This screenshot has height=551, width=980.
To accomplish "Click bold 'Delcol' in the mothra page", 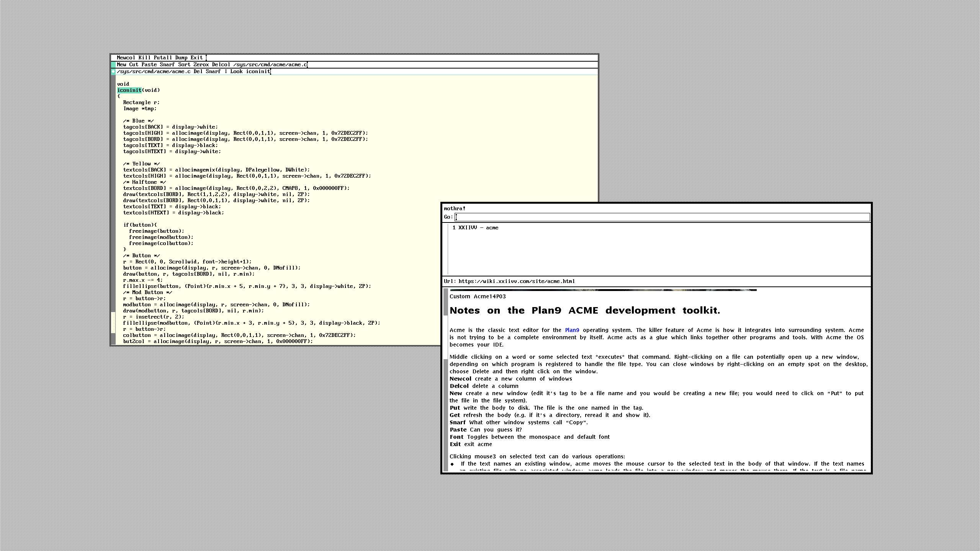I will 459,386.
